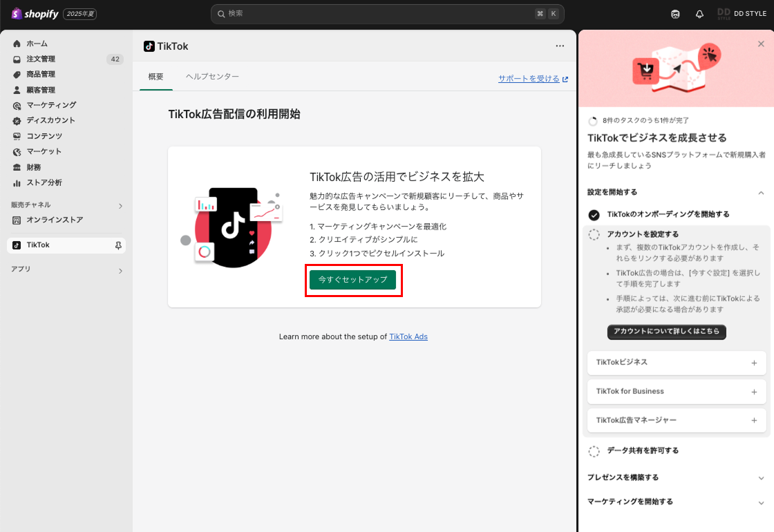Click the 今すぐセットアップ button

click(352, 280)
